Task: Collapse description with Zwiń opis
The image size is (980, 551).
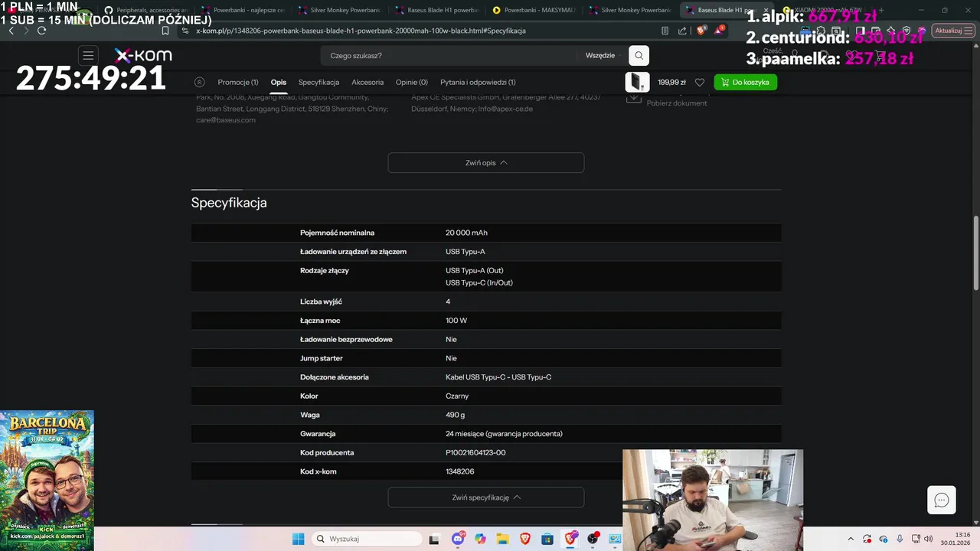Action: tap(486, 163)
